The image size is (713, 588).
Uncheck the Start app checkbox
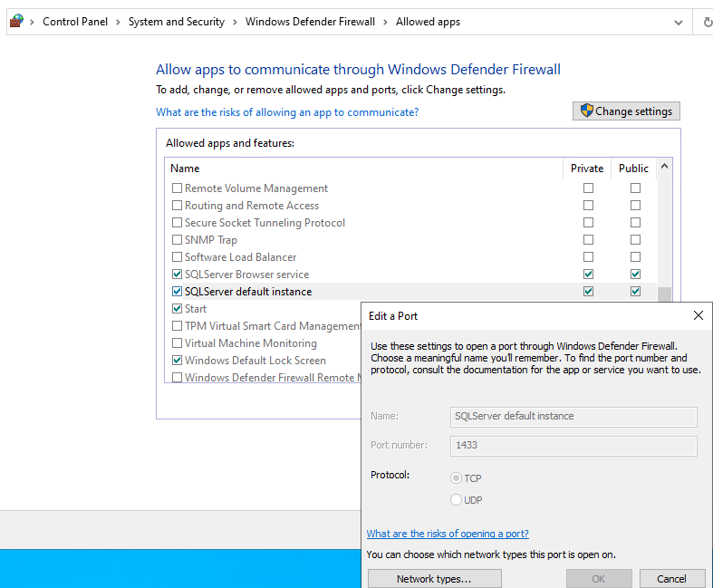pyautogui.click(x=177, y=308)
